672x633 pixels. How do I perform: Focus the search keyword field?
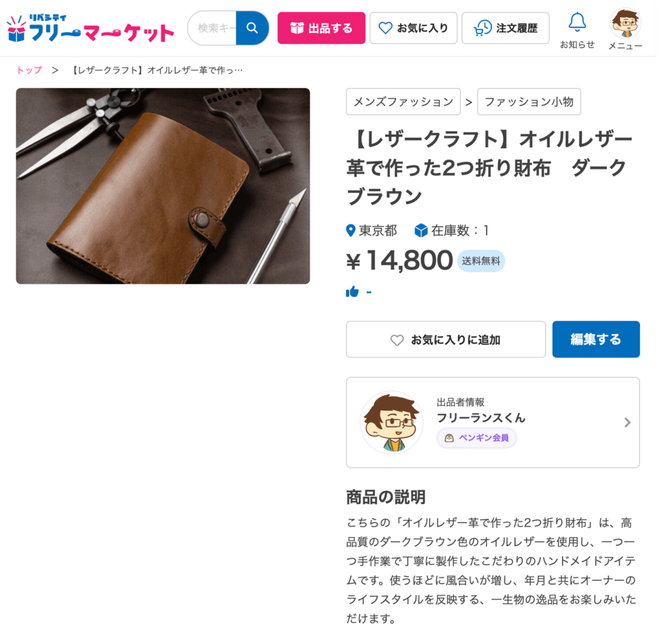click(213, 28)
